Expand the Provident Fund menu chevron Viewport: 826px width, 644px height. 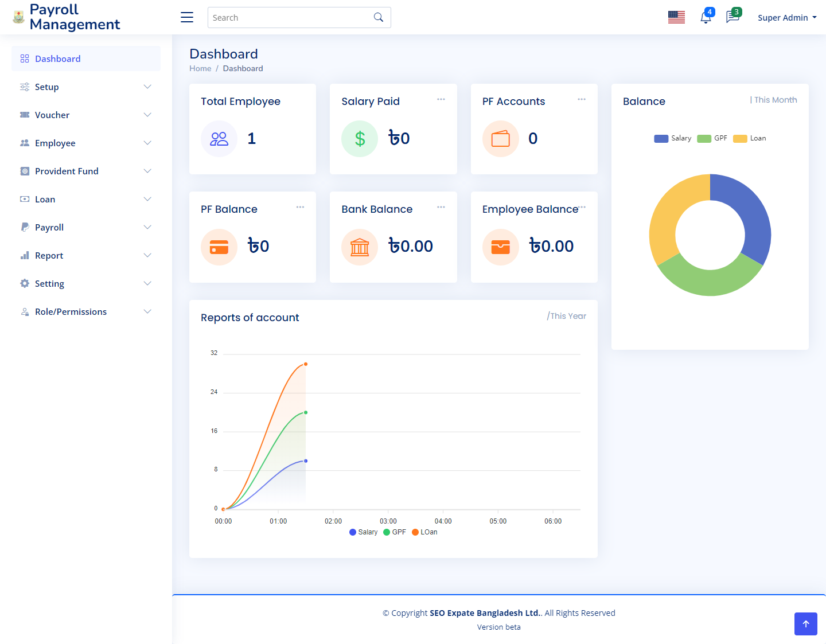coord(147,171)
